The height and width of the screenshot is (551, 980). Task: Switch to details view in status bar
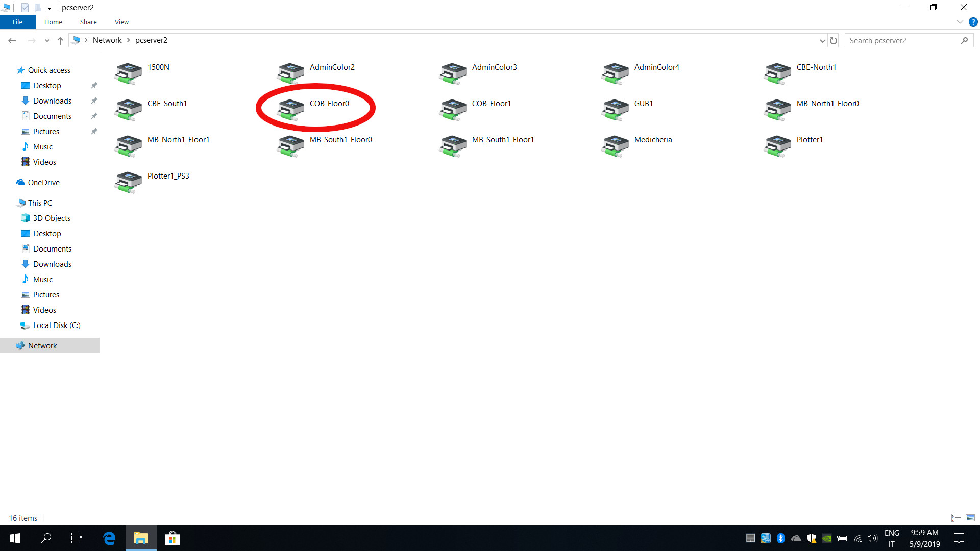click(956, 518)
